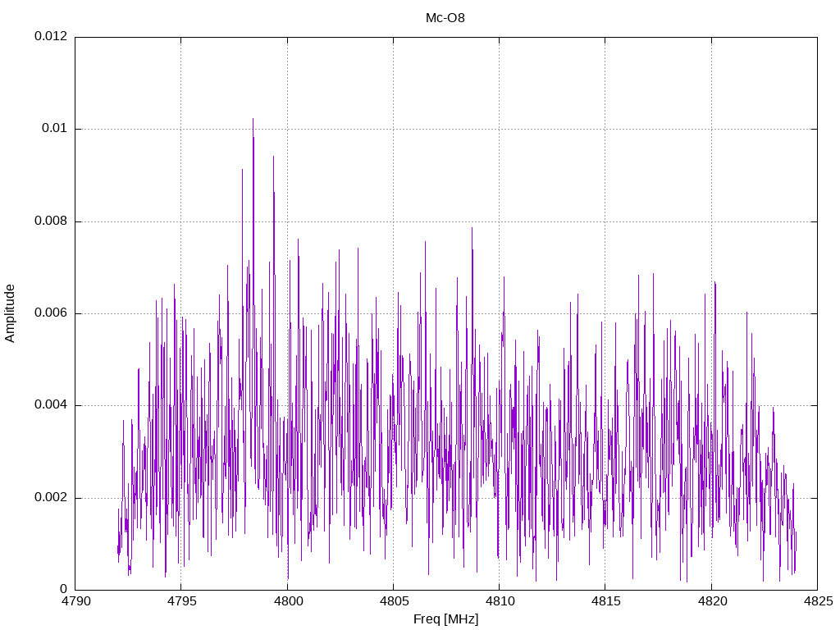The width and height of the screenshot is (840, 630).
Task: Click x-axis tick label 4810
Action: tap(500, 601)
